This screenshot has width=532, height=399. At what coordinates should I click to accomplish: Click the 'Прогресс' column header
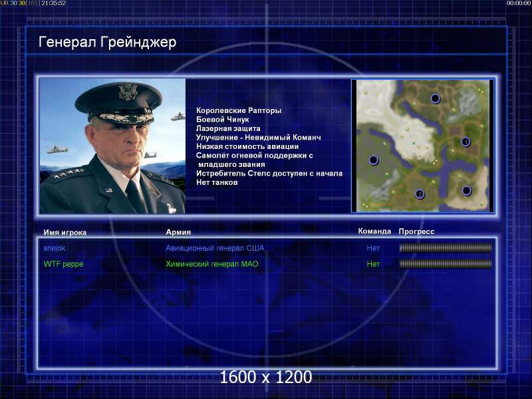pos(416,231)
